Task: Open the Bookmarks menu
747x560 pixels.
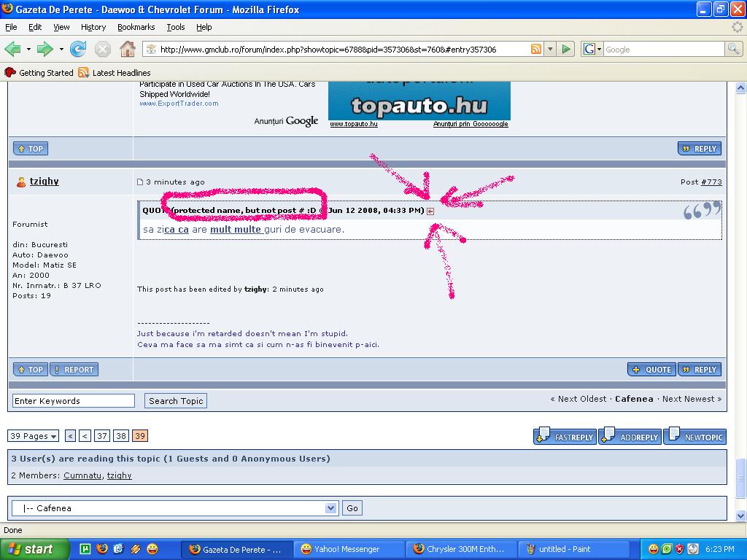Action: pyautogui.click(x=136, y=27)
